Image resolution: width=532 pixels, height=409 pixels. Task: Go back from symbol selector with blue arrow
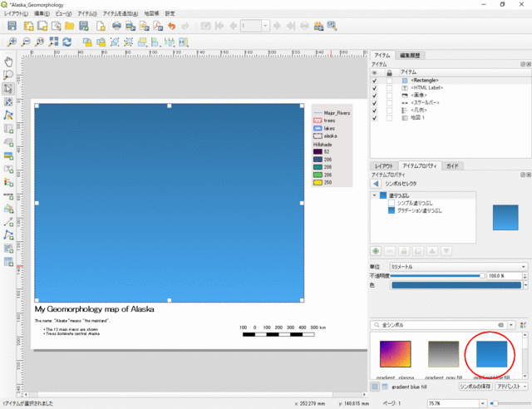(376, 184)
